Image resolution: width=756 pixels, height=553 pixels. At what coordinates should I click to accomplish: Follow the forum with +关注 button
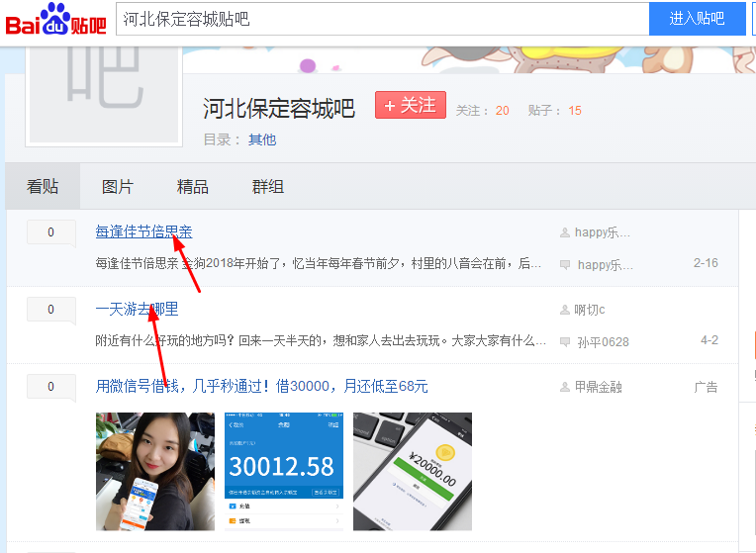pyautogui.click(x=410, y=106)
